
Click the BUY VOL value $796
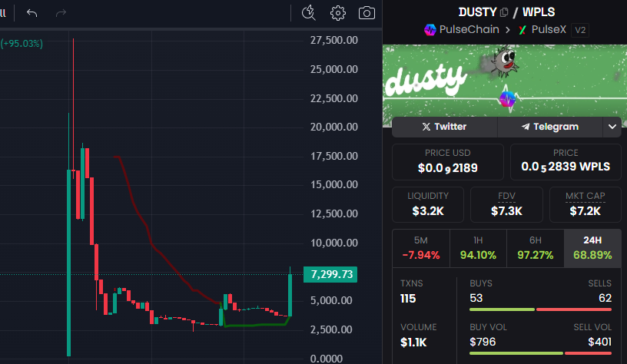tap(483, 342)
